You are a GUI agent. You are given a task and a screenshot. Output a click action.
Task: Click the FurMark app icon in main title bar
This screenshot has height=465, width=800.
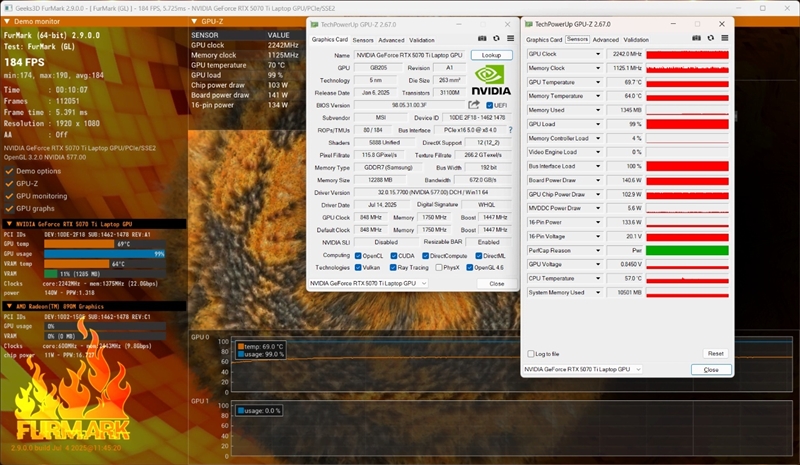pos(8,8)
